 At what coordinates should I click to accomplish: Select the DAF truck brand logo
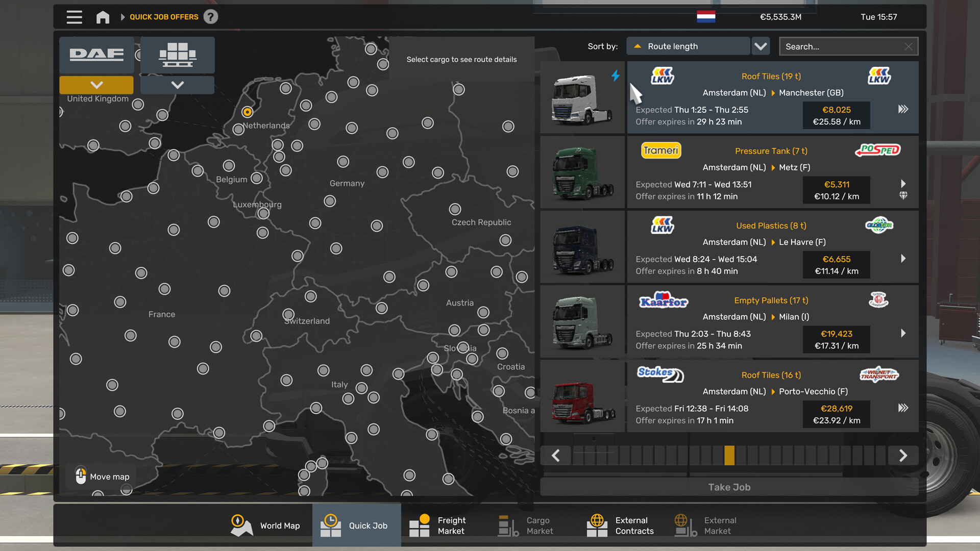pyautogui.click(x=96, y=54)
